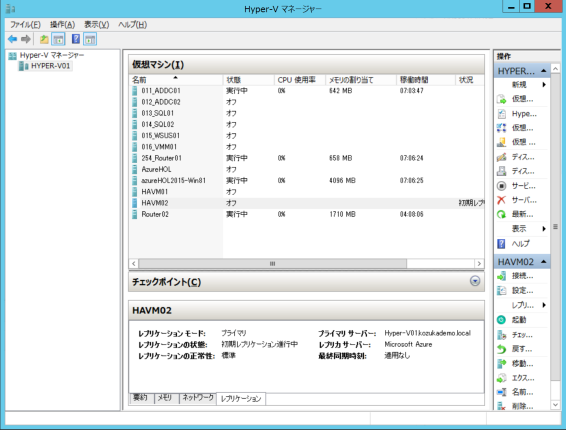Click the VM list horizontal scrollbar thumb
567x431 pixels.
click(272, 264)
